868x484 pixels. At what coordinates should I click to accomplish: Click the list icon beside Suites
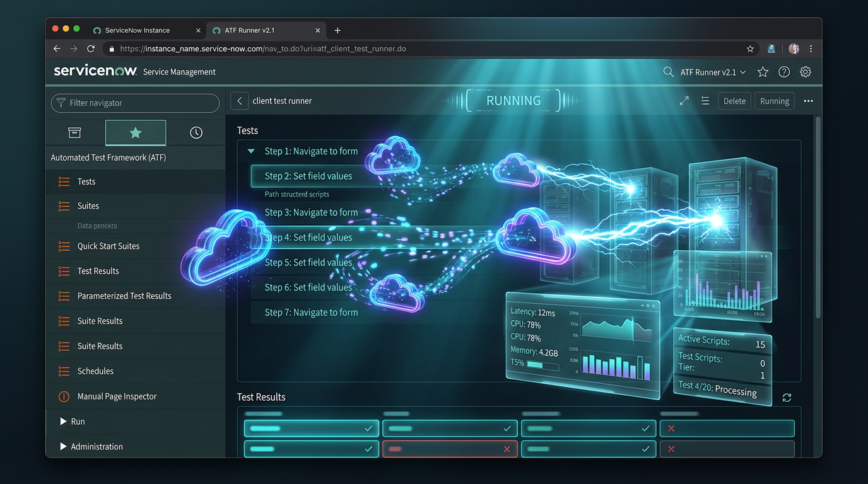(x=64, y=206)
